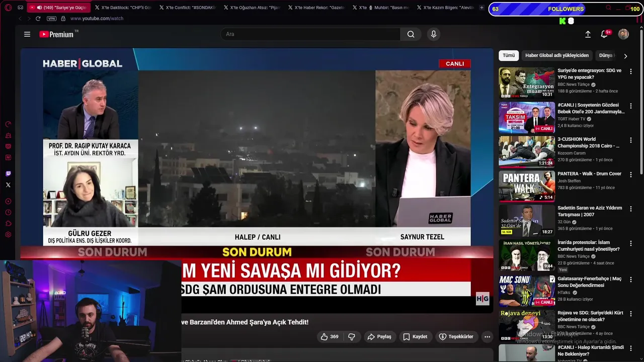Open the Opera menu logo
The width and height of the screenshot is (644, 362).
(x=8, y=8)
